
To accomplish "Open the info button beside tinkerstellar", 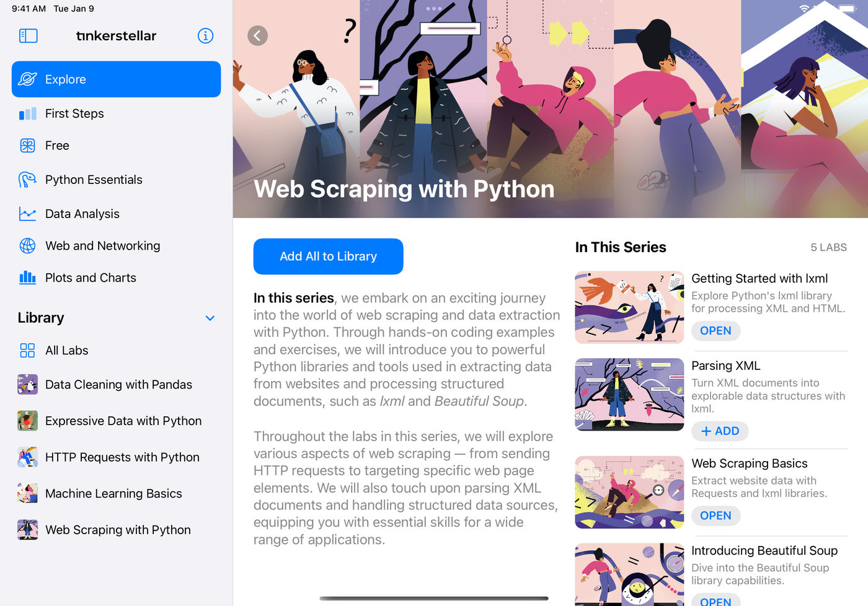I will pyautogui.click(x=205, y=36).
